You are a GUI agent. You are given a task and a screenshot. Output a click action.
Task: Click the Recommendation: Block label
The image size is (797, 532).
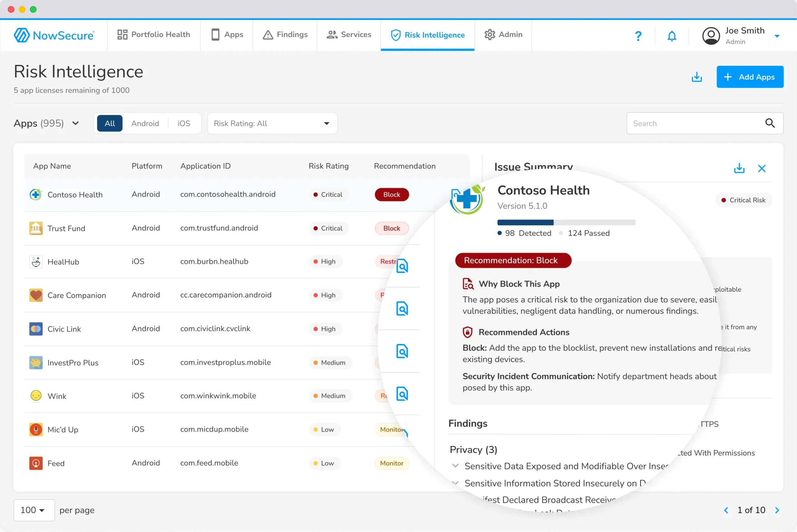coord(513,260)
